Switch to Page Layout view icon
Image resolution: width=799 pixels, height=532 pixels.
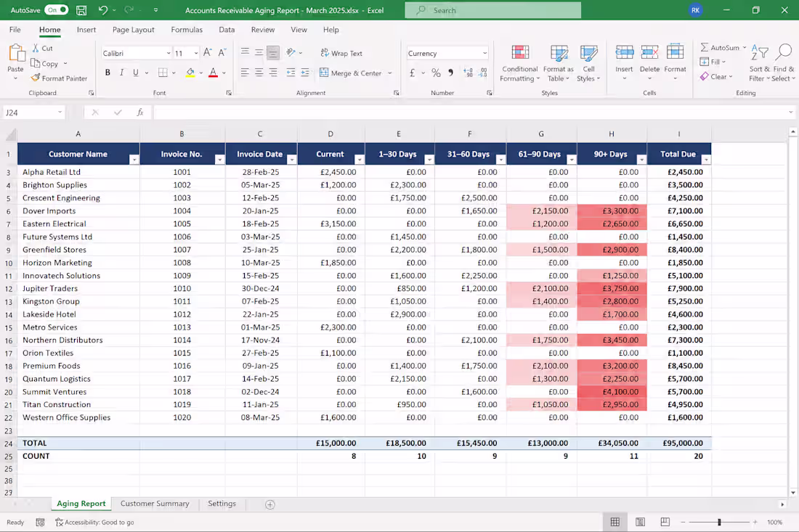click(641, 522)
